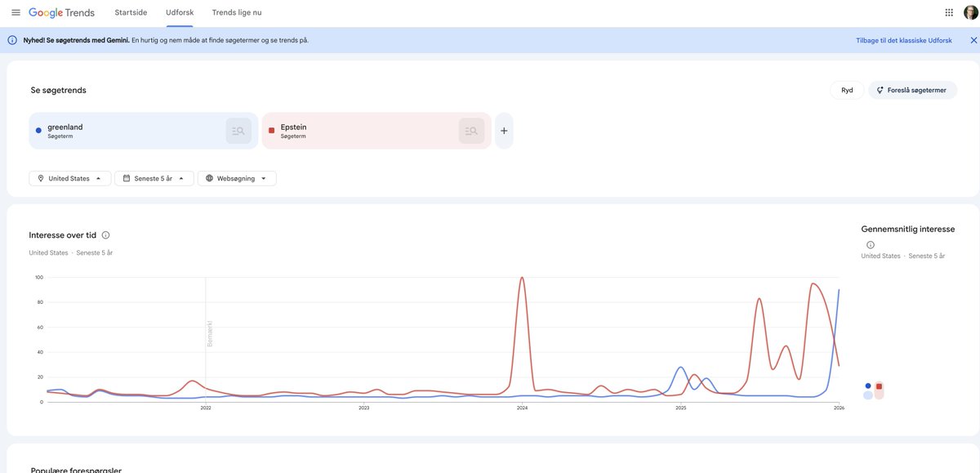This screenshot has width=980, height=473.
Task: Click Foreslå søgetermer button
Action: pos(912,90)
